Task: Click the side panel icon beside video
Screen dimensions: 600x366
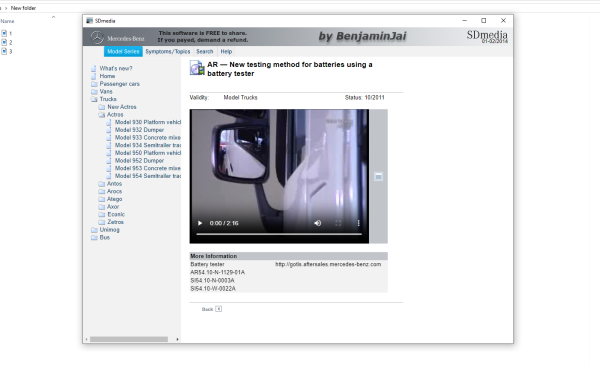Action: [x=378, y=176]
